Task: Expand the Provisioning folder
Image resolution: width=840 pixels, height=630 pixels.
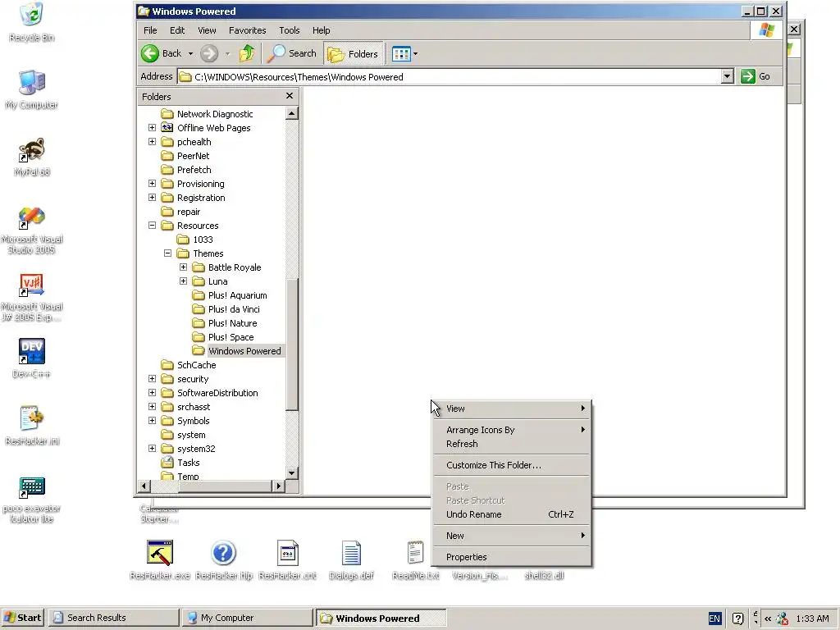Action: click(152, 183)
